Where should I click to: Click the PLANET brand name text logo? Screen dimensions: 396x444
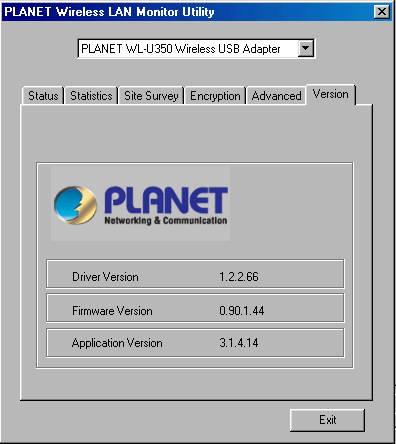click(x=166, y=200)
